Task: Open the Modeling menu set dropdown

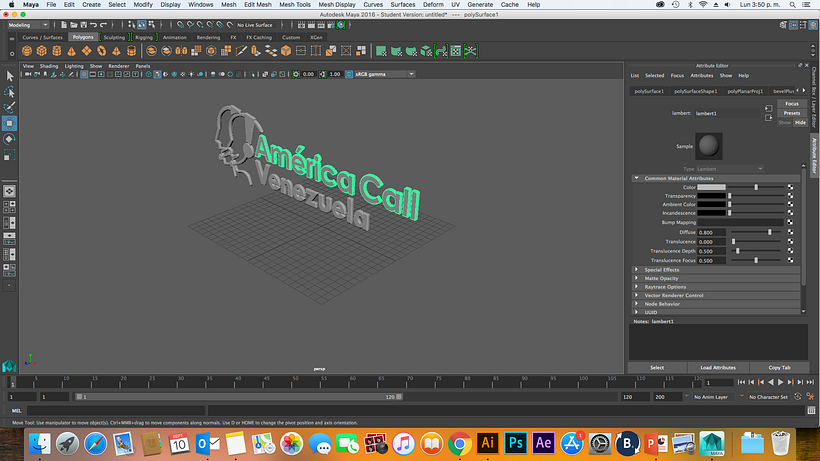Action: (27, 25)
